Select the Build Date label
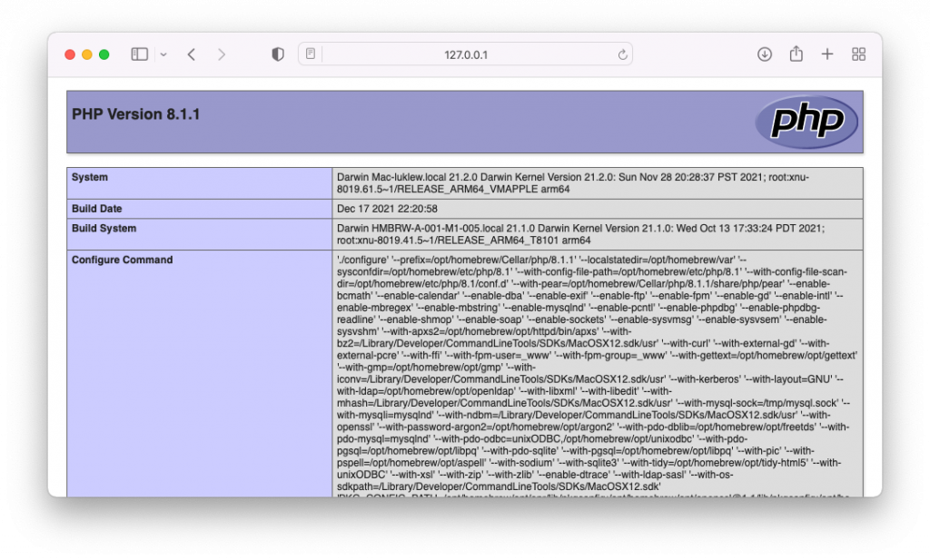This screenshot has width=930, height=560. click(94, 208)
